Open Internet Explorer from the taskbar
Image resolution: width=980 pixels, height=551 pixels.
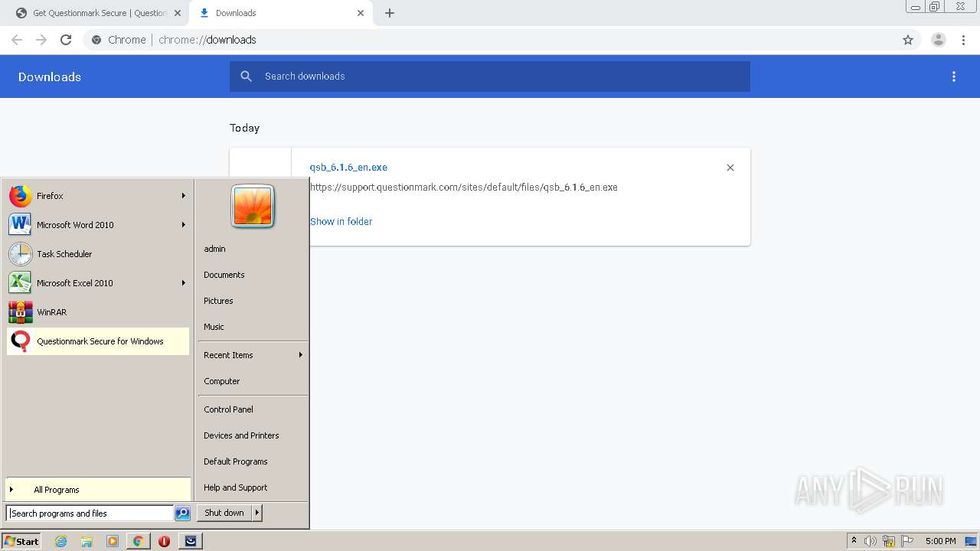[x=61, y=541]
